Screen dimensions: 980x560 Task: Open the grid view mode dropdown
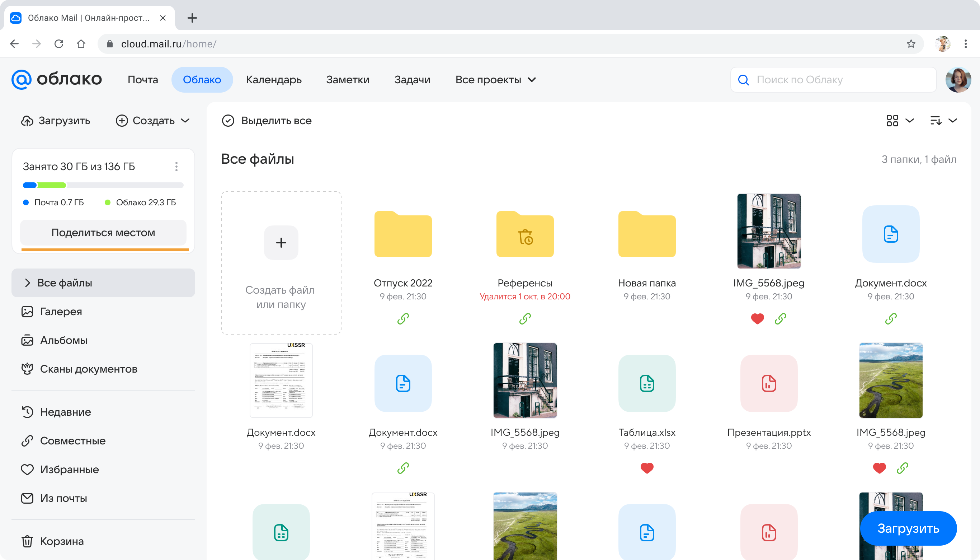coord(900,121)
